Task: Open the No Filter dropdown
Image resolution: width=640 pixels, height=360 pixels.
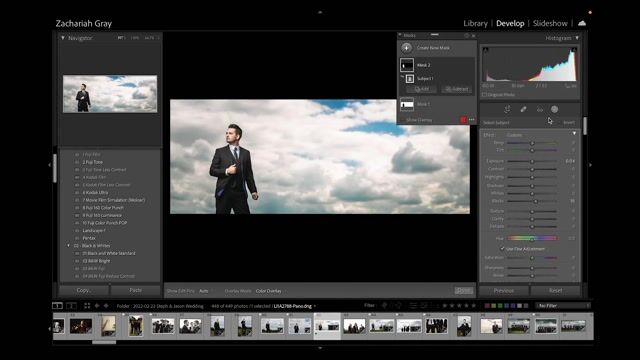Action: [564, 305]
